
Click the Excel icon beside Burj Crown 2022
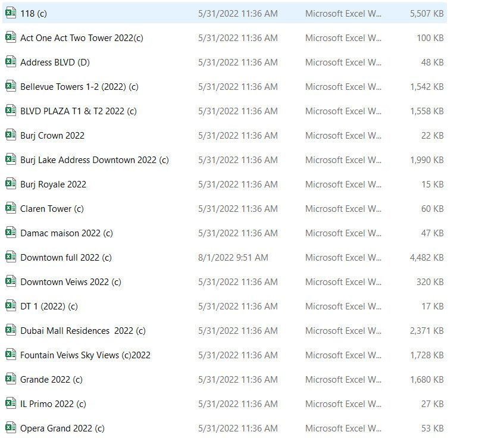click(11, 135)
